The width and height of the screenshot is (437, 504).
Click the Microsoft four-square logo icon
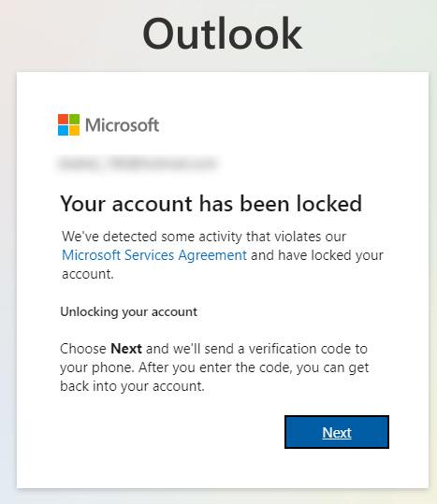click(69, 124)
